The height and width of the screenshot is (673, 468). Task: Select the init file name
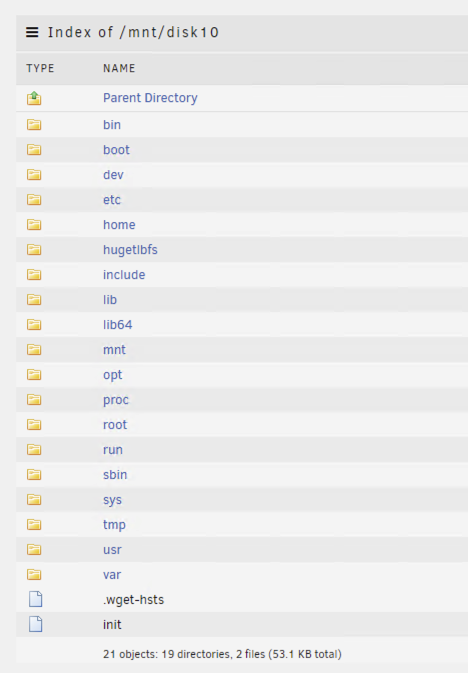(x=112, y=624)
